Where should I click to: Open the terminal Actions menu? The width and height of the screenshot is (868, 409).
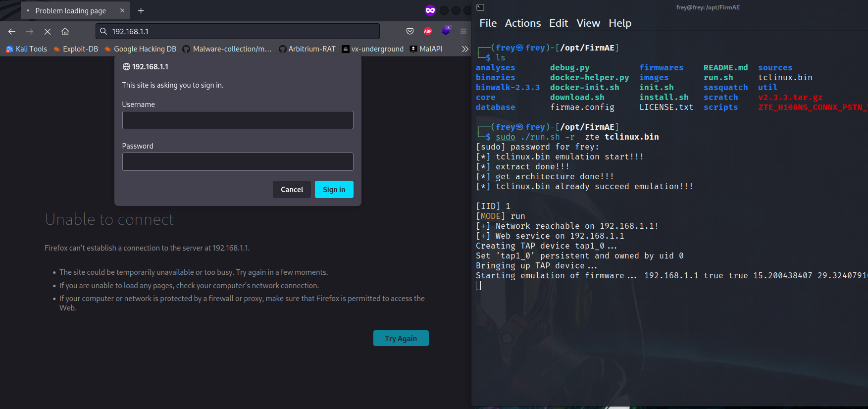523,23
